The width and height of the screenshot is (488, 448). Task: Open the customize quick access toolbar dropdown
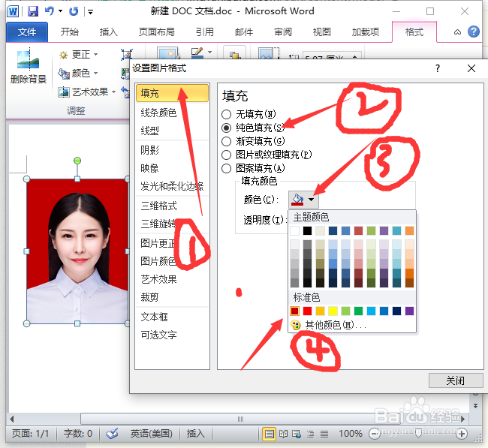tap(90, 12)
